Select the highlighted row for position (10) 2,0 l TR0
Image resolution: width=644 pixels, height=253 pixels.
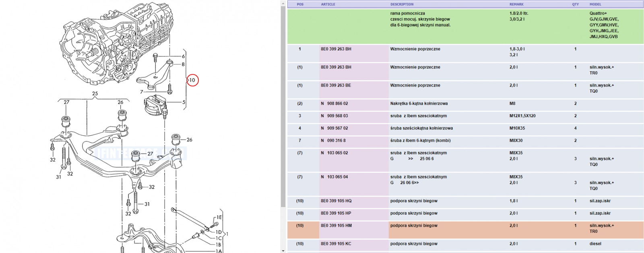pyautogui.click(x=465, y=229)
